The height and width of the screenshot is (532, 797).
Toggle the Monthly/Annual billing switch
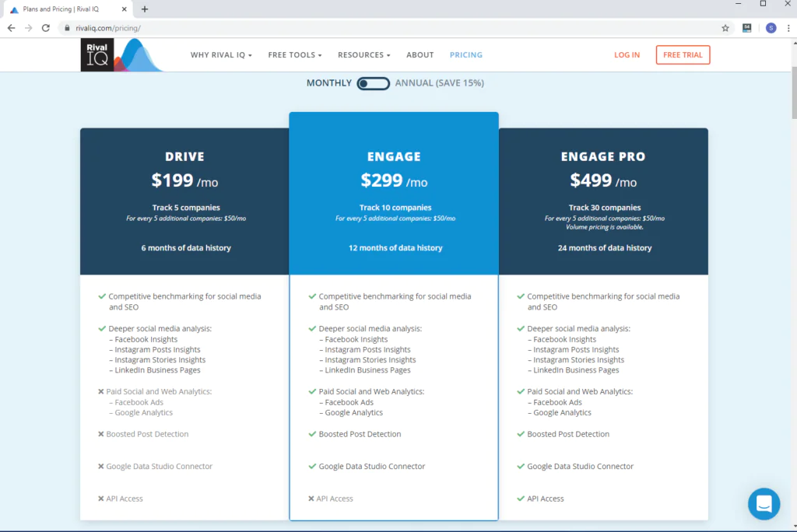coord(373,83)
